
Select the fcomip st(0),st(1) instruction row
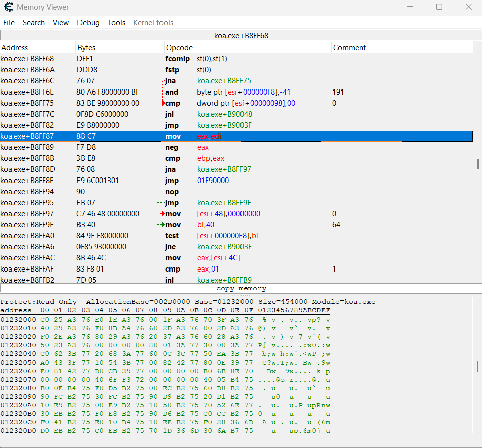point(236,59)
